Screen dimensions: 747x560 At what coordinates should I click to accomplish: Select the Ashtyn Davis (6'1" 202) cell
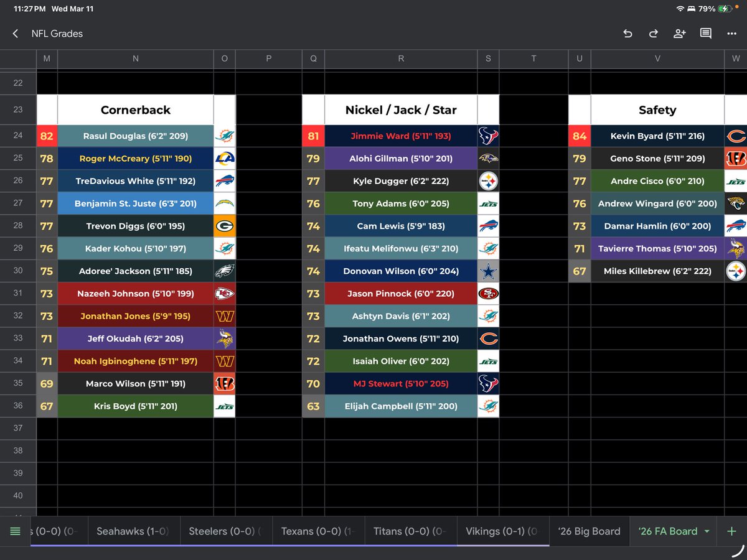401,315
